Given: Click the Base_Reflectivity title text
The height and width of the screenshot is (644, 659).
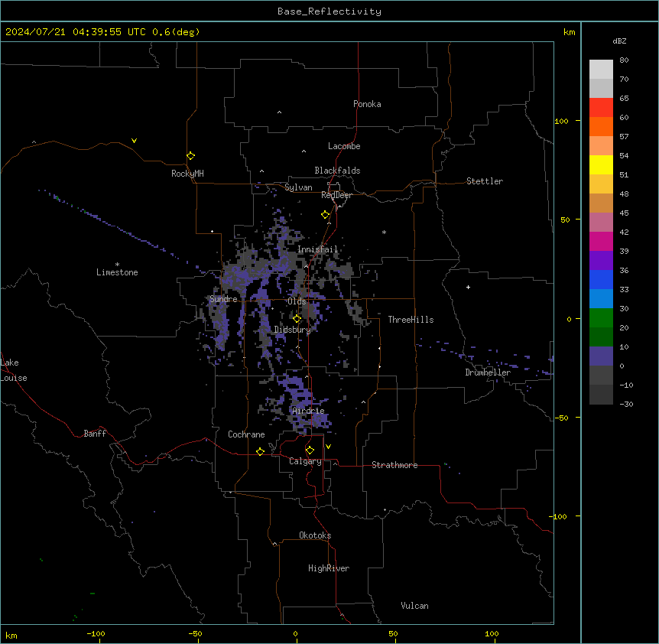Looking at the screenshot, I should point(329,11).
